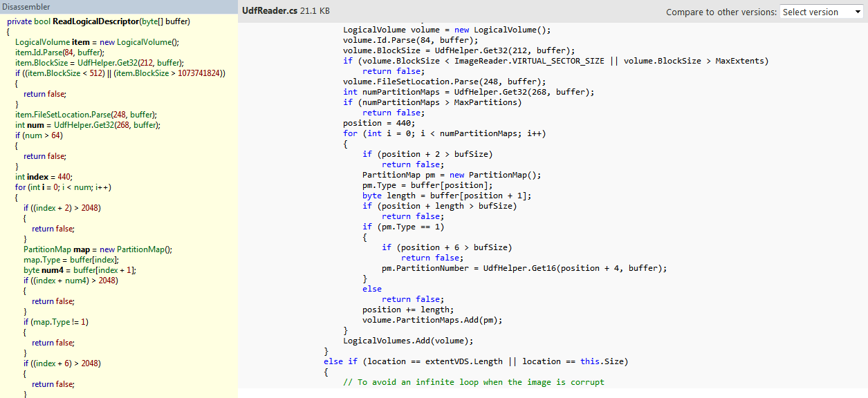Click 'item.Id.Parse(84, buffer);' line in disassembler
The width and height of the screenshot is (868, 398).
(59, 53)
